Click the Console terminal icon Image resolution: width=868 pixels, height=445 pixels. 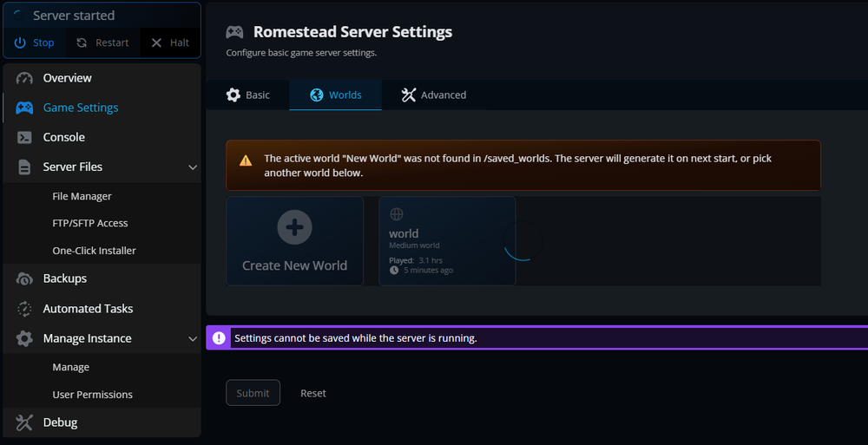click(24, 137)
